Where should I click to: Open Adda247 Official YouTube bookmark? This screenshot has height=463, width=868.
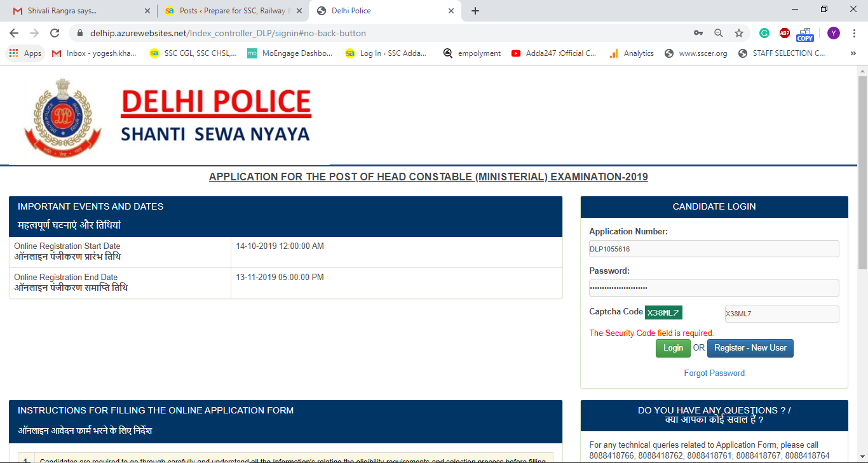click(x=554, y=53)
